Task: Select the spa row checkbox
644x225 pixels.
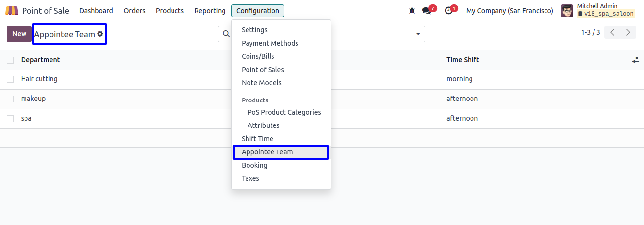Action: (10, 119)
